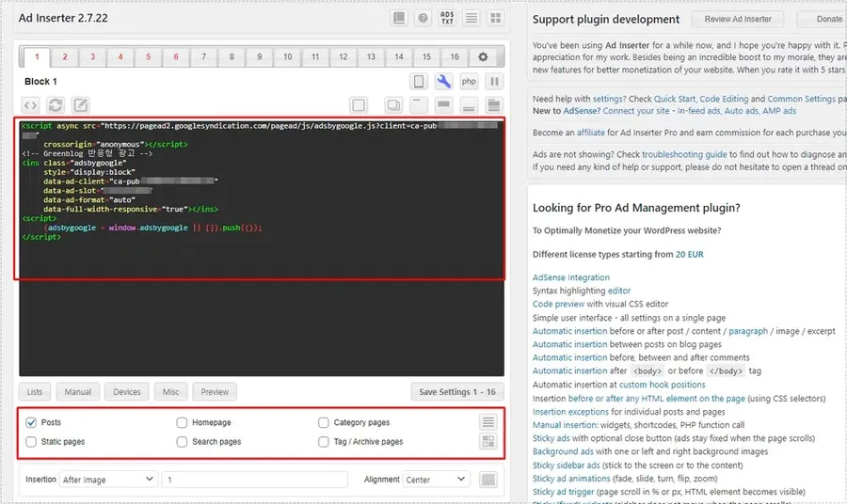Click Save Settings 1 - 16 button
847x504 pixels.
pyautogui.click(x=457, y=392)
